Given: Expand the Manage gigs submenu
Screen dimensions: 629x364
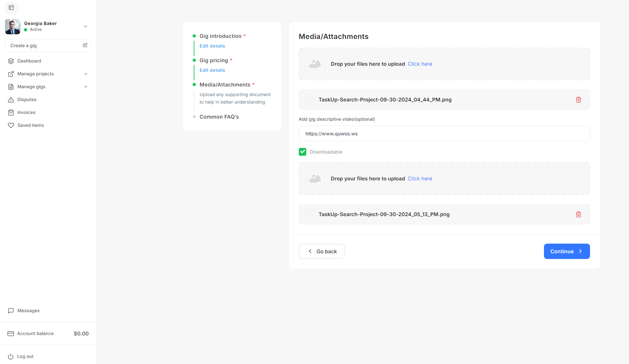Looking at the screenshot, I should click(x=86, y=87).
